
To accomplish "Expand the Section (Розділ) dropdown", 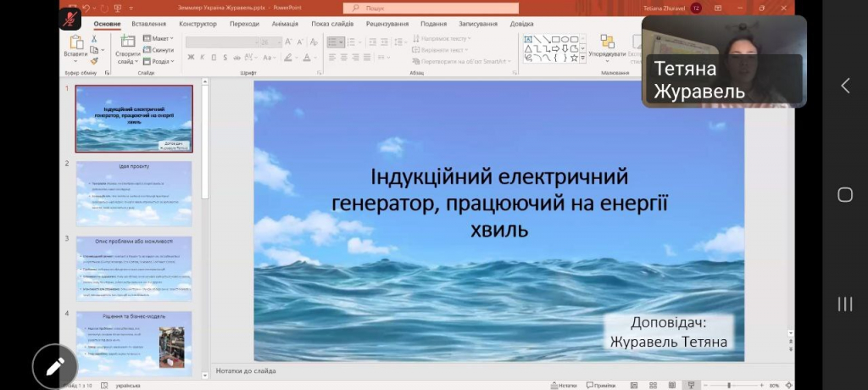I will [x=159, y=61].
